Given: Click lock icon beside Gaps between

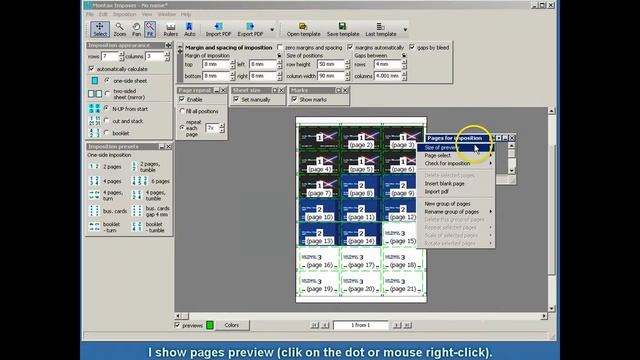Looking at the screenshot, I should (x=404, y=56).
